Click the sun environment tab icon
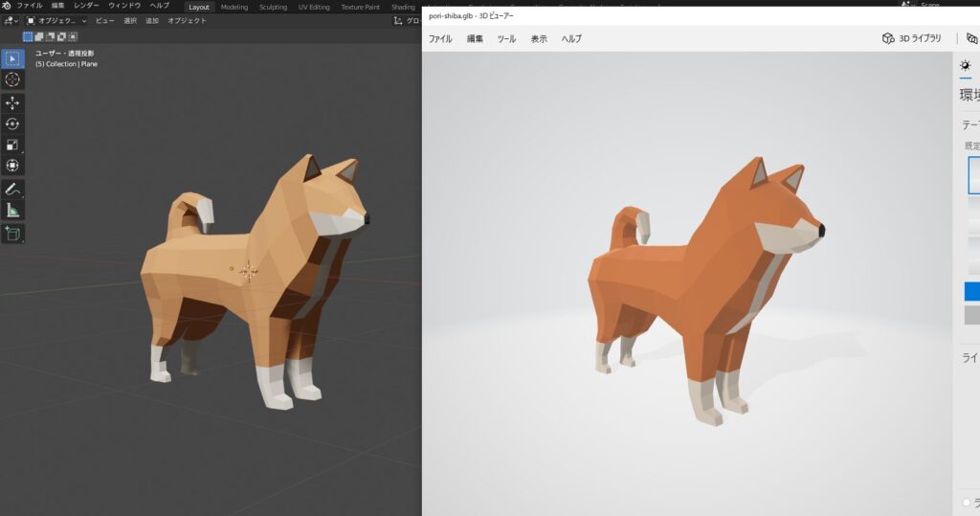980x516 pixels. 966,65
